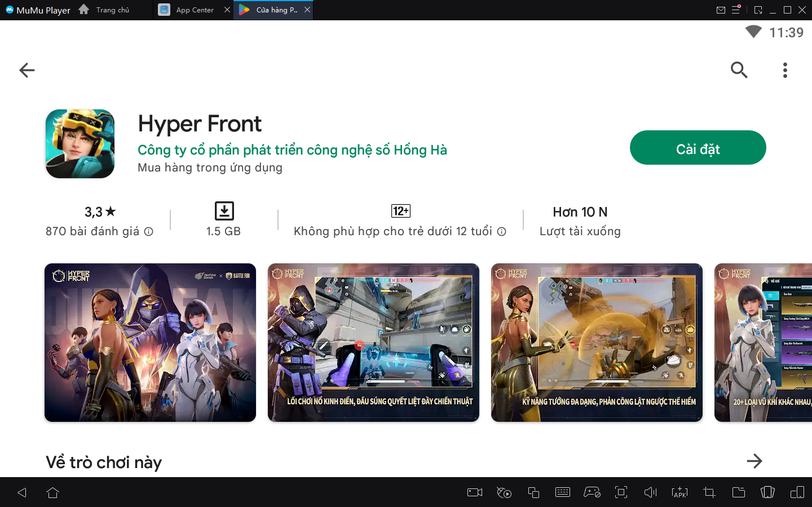Click the Hơn 10 N downloads text

(580, 212)
